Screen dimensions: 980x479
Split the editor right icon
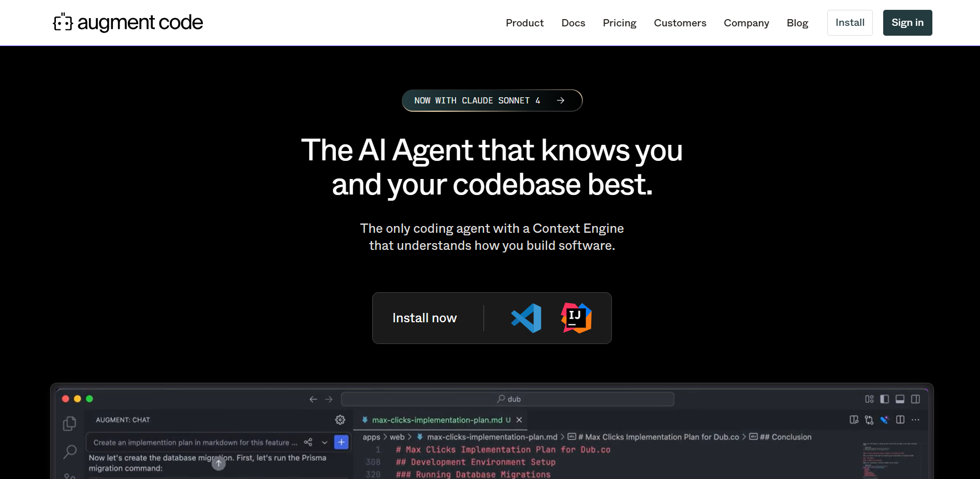(900, 420)
